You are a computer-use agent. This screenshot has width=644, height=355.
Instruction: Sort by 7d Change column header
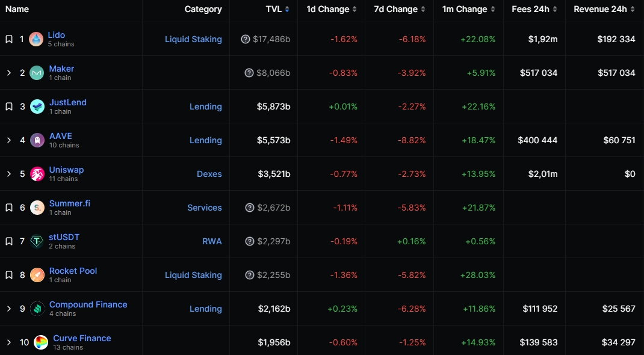pos(399,9)
